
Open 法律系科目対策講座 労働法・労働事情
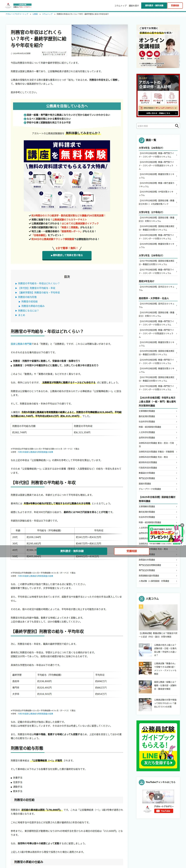click(158, 452)
